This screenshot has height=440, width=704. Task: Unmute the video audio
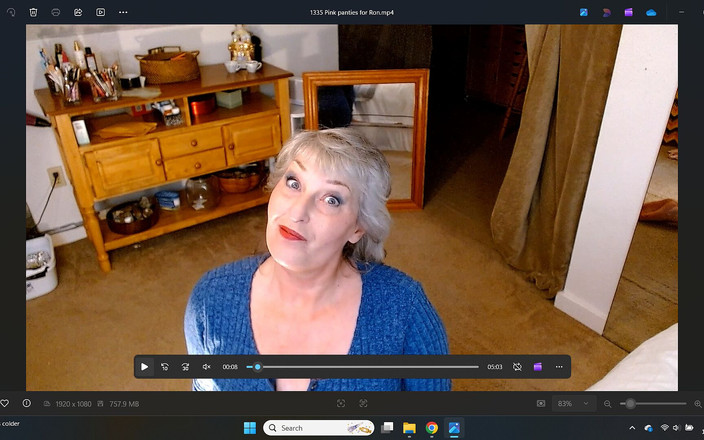[207, 367]
